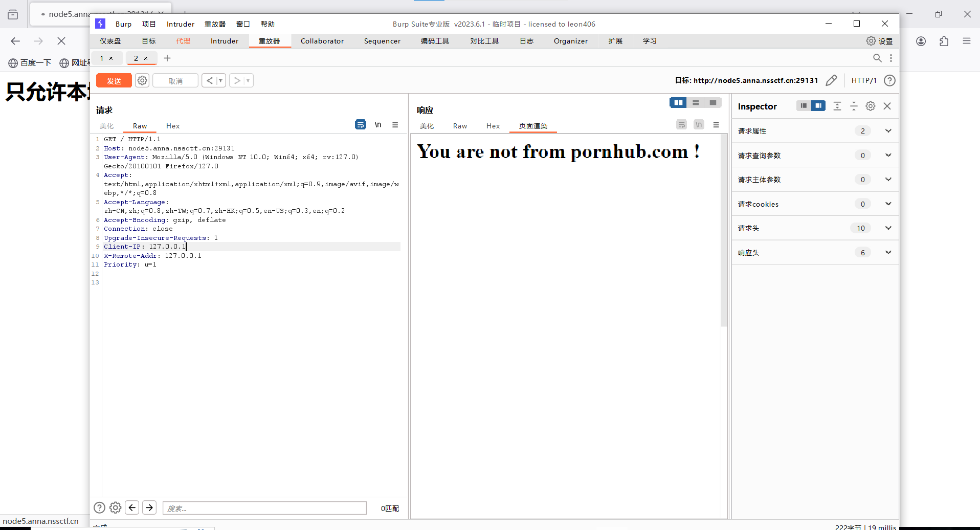Screen dimensions: 980x530
Task: Switch to Repeater tab 1
Action: tap(102, 58)
